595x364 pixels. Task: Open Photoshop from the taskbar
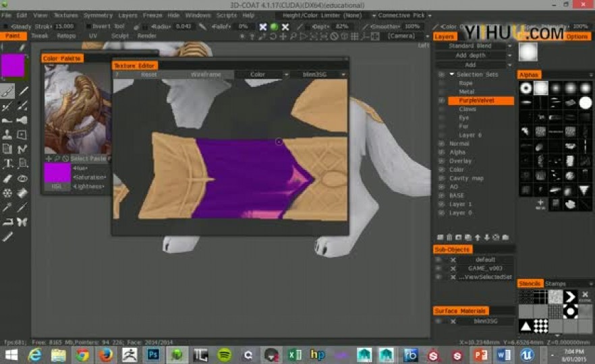153,355
